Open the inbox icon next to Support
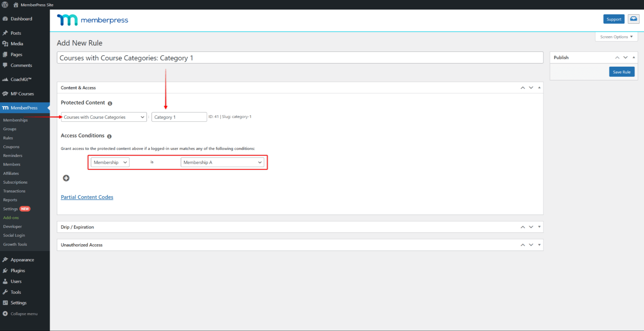Viewport: 644px width, 331px height. click(633, 19)
